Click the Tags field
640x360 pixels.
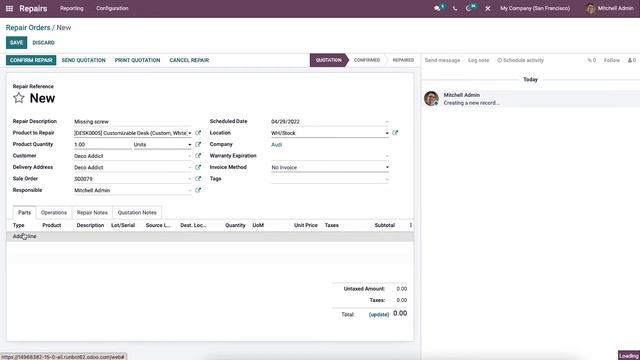[x=330, y=179]
